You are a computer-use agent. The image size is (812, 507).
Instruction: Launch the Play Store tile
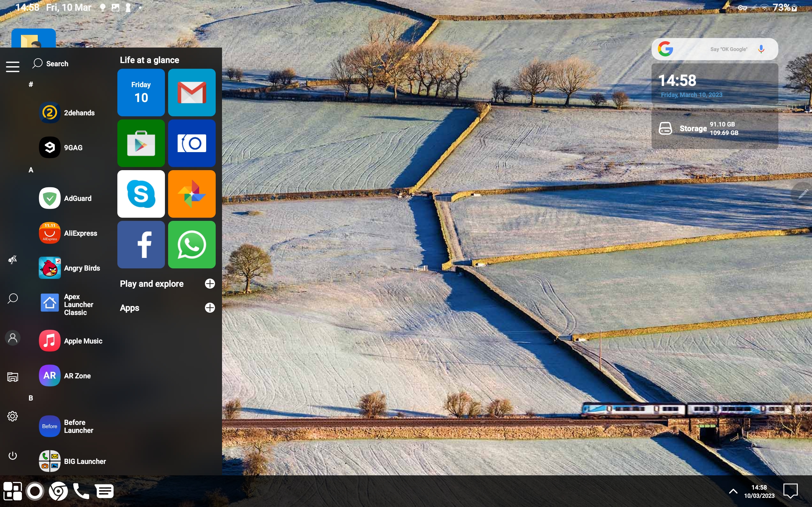pos(141,143)
